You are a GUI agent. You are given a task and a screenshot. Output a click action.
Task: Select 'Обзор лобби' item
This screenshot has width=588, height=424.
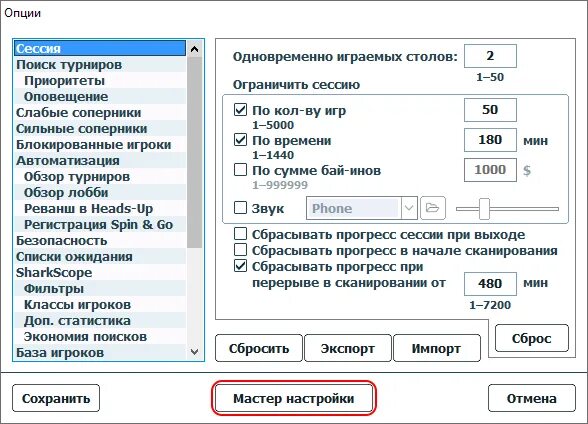coord(100,193)
